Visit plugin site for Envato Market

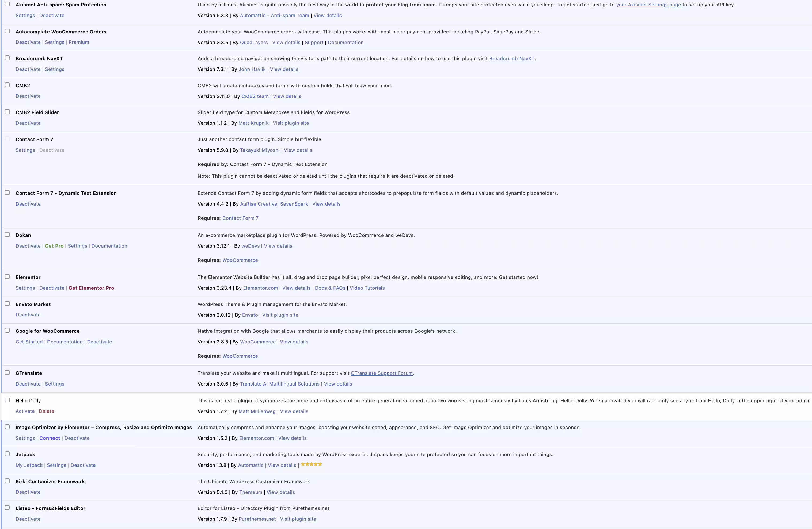[280, 315]
